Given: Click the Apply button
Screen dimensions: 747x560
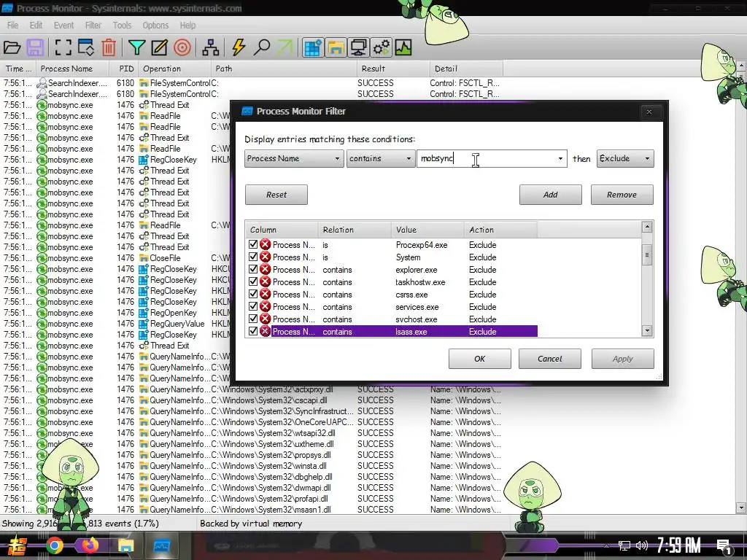Looking at the screenshot, I should pos(623,359).
